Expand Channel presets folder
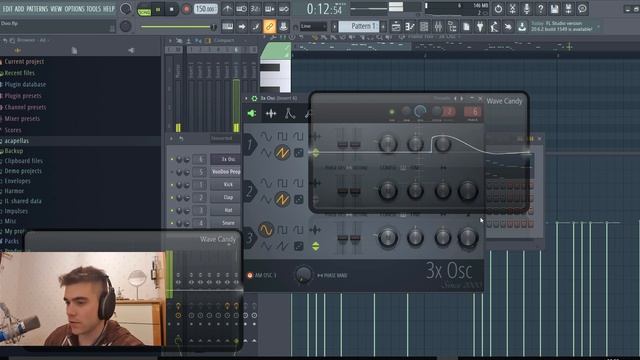The image size is (640, 360). coord(25,107)
